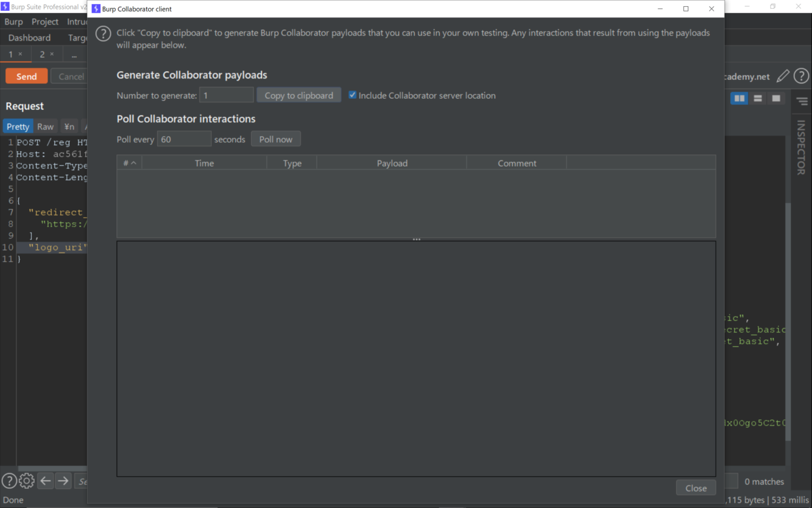Open the Inspector panel menu icon
Screen dimensions: 812x508
802,102
